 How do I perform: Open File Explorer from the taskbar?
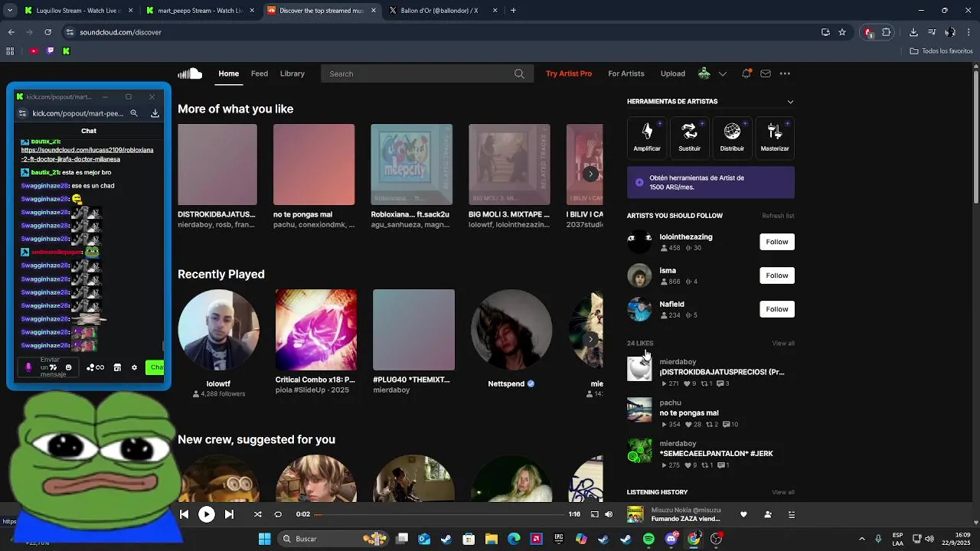(x=492, y=539)
